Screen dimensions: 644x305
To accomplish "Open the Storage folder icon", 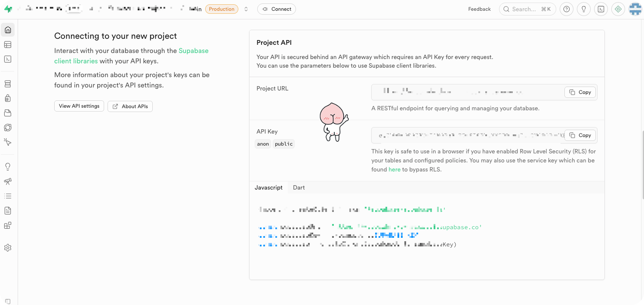I will coord(8,113).
